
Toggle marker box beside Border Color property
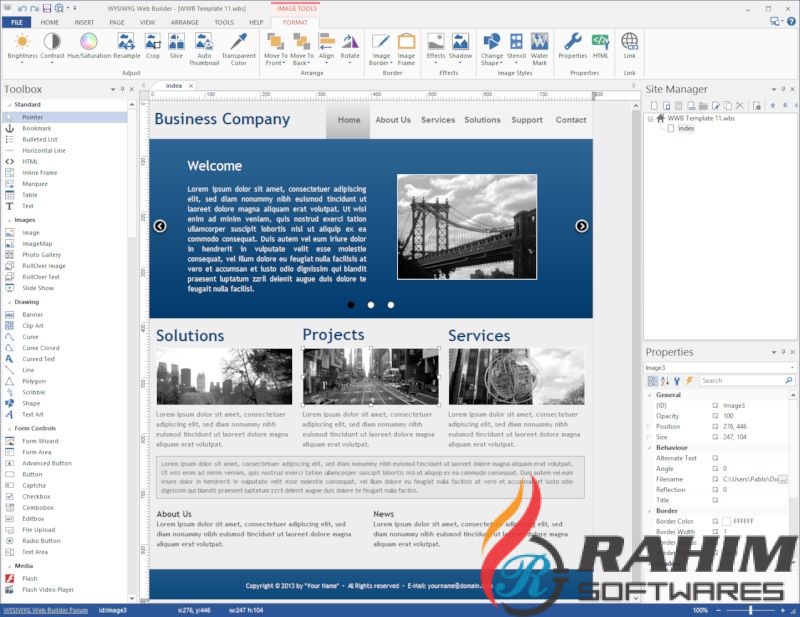[715, 521]
